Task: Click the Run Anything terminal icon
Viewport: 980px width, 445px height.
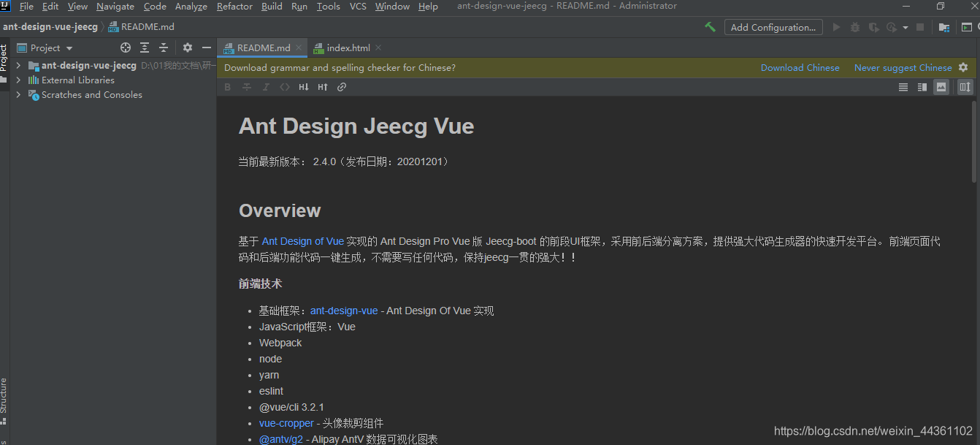Action: tap(967, 27)
